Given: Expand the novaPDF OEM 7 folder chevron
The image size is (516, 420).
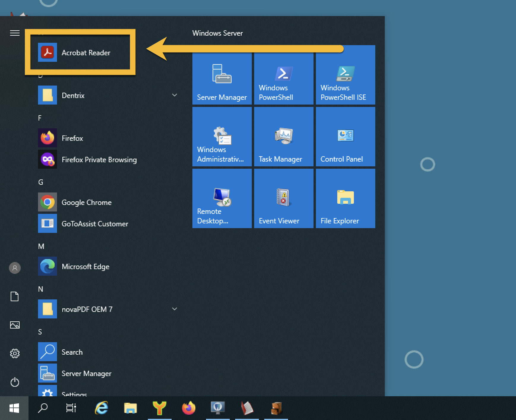Looking at the screenshot, I should click(x=175, y=309).
